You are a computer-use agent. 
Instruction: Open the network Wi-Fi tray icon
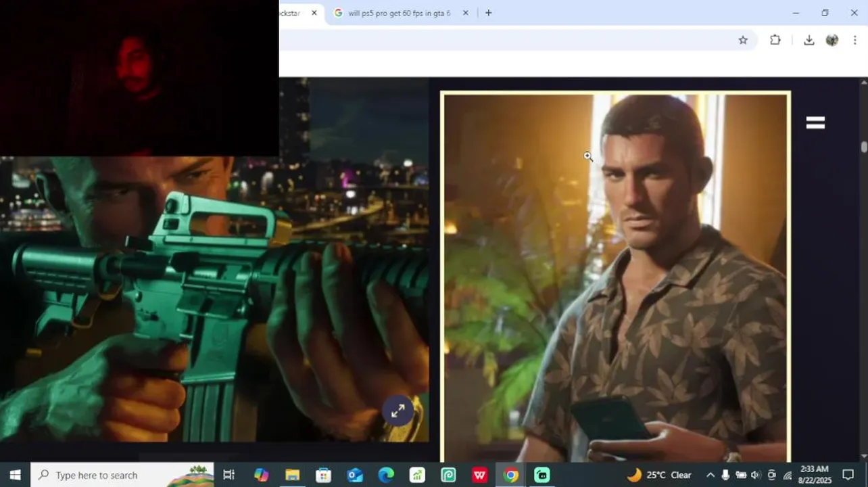tap(788, 475)
